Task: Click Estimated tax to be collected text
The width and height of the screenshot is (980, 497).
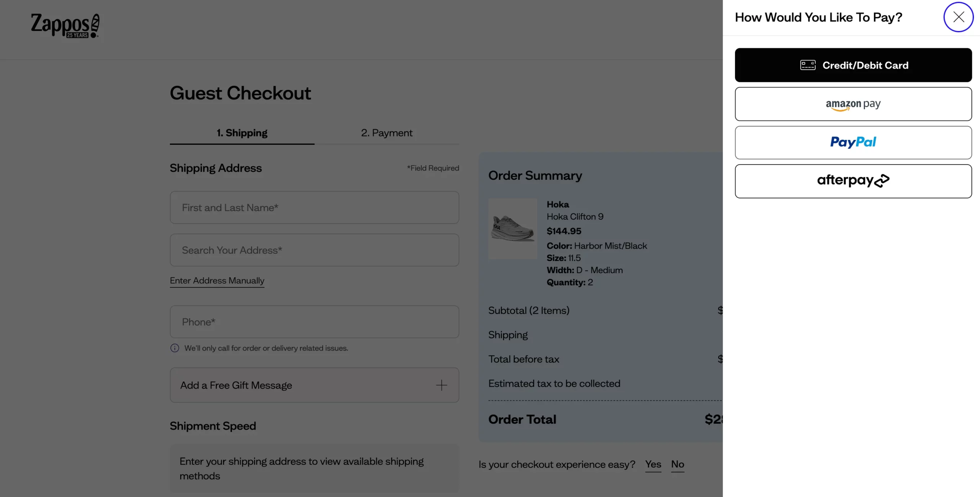Action: pyautogui.click(x=554, y=384)
